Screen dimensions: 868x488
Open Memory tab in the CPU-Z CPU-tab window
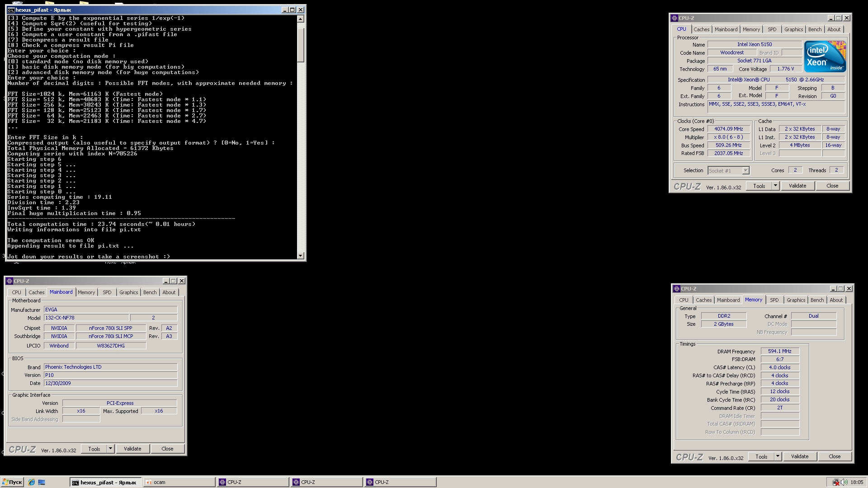(751, 29)
